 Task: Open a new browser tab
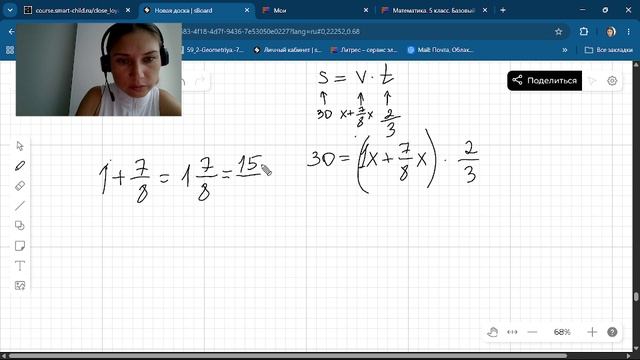(x=503, y=10)
